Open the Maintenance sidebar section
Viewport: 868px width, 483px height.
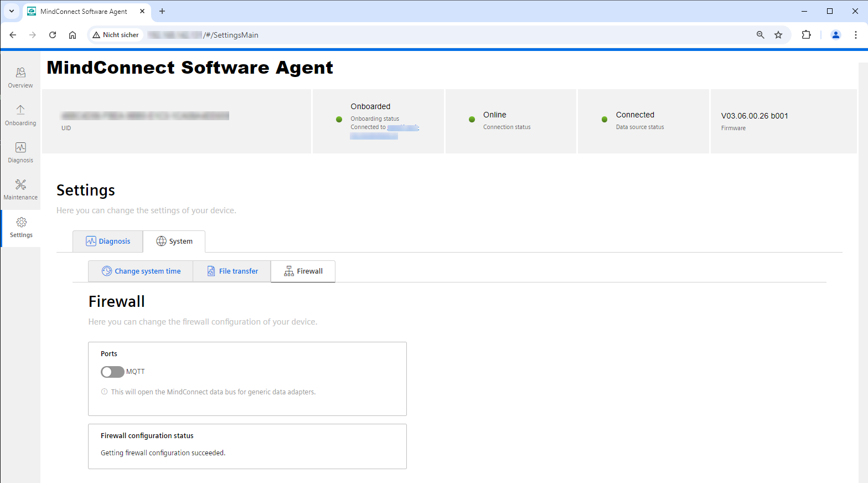point(20,189)
